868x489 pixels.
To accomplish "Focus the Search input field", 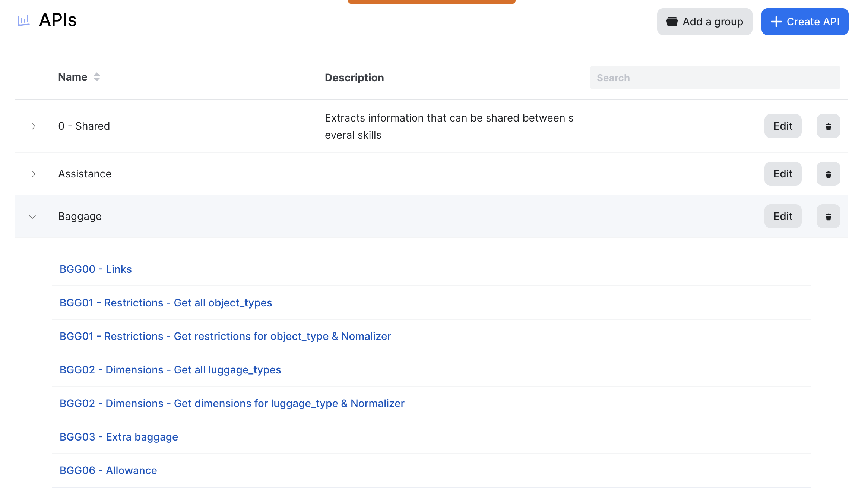I will tap(715, 78).
